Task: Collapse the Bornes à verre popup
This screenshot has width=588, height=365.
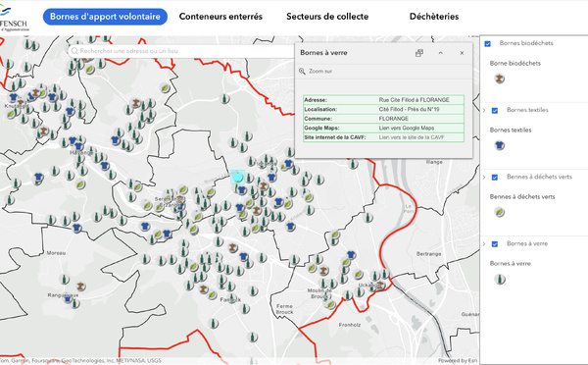Action: pyautogui.click(x=441, y=53)
